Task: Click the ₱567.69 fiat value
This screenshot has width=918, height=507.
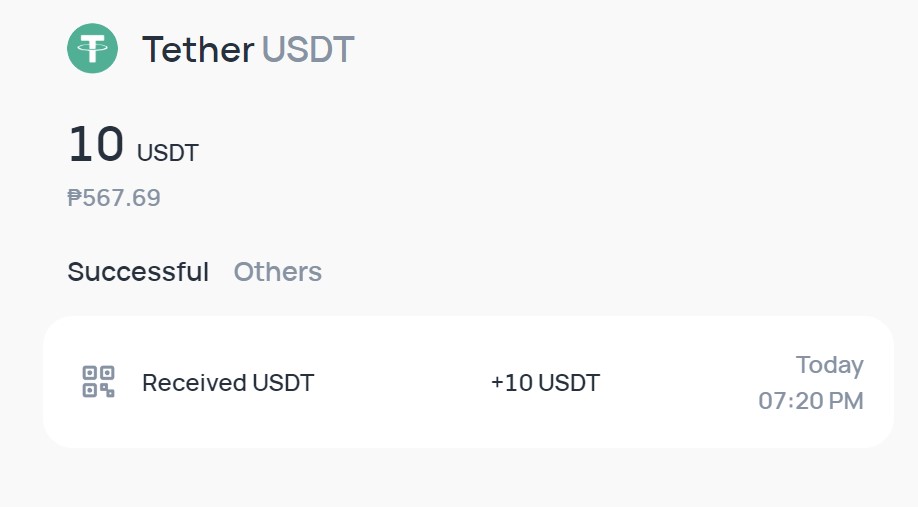Action: pyautogui.click(x=114, y=198)
